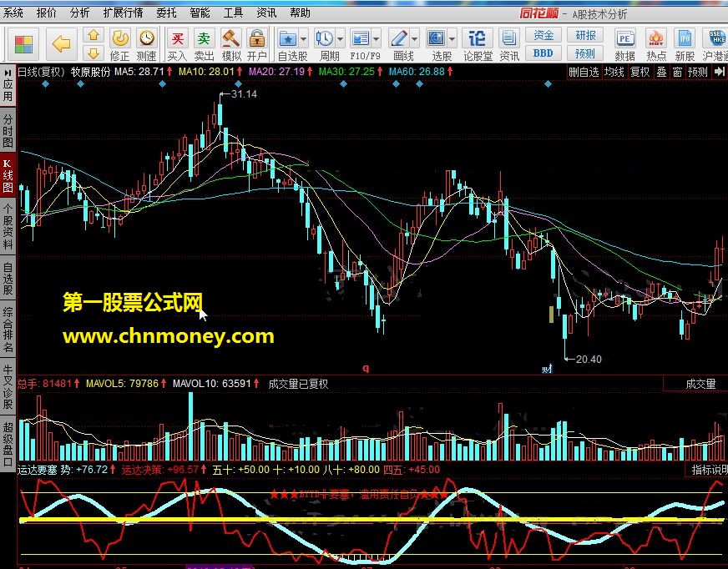Click the 预测 toolbar button
The image size is (728, 569).
[x=585, y=53]
